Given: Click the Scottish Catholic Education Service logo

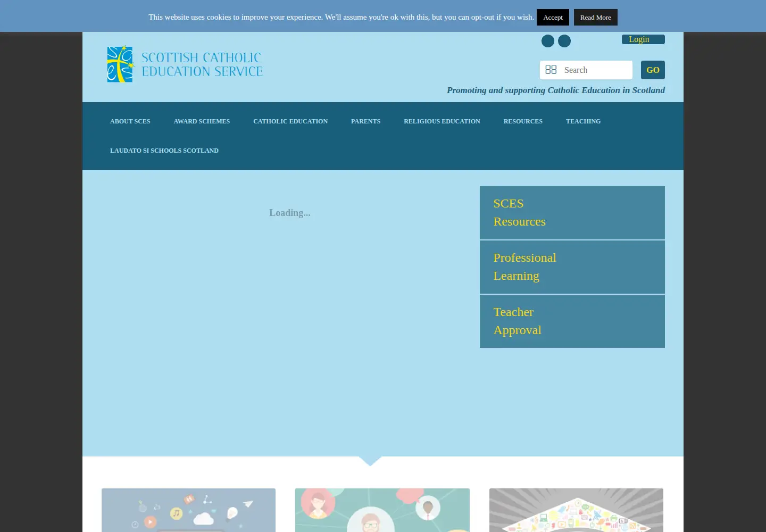Looking at the screenshot, I should tap(185, 64).
